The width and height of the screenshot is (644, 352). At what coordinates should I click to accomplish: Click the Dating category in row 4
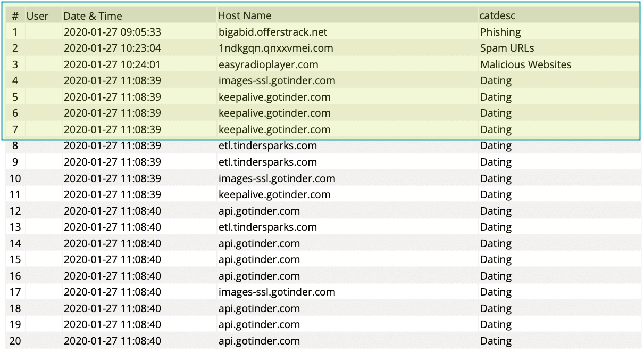pos(496,80)
